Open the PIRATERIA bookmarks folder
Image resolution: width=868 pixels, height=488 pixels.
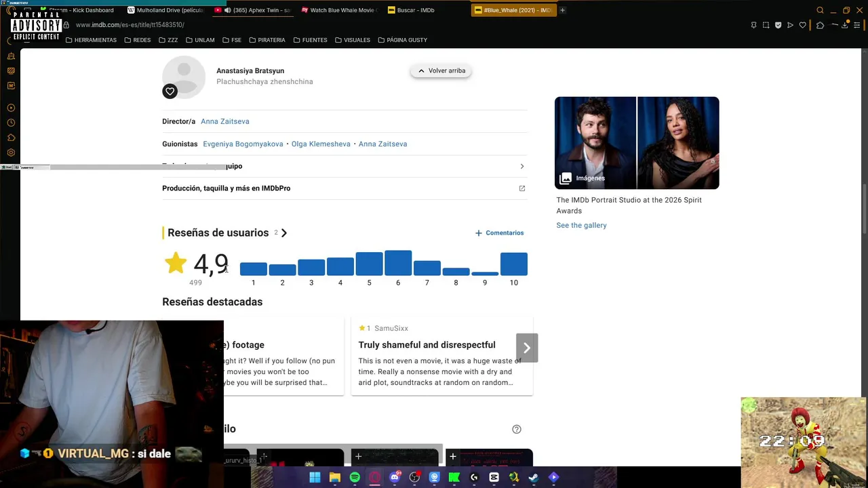267,40
